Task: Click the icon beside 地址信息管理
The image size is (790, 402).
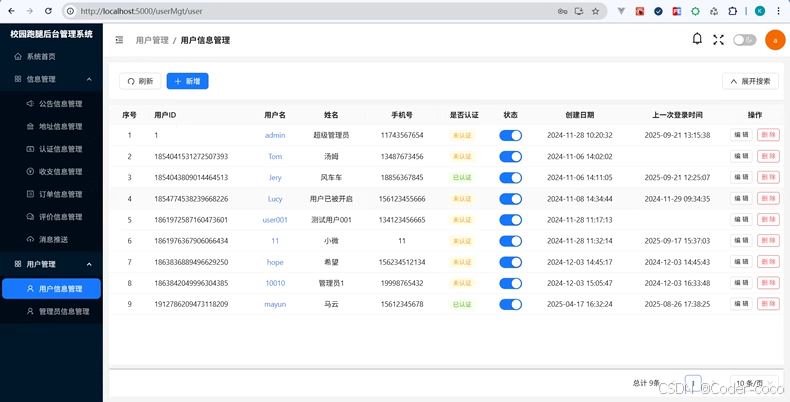Action: click(x=30, y=126)
